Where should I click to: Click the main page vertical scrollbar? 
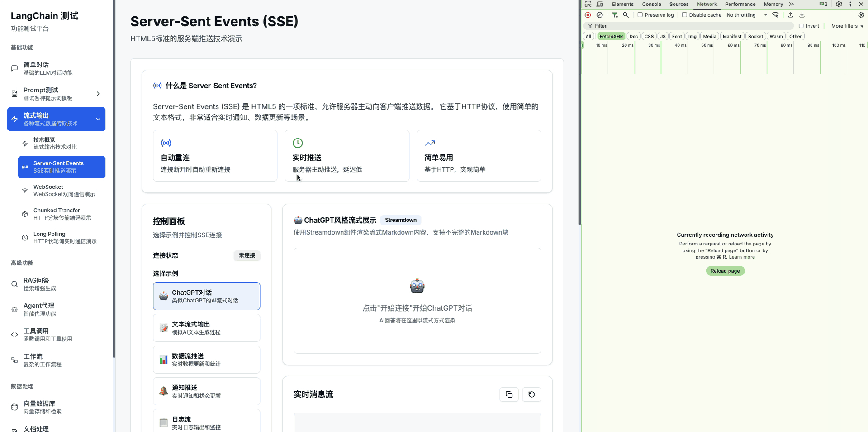[579, 112]
